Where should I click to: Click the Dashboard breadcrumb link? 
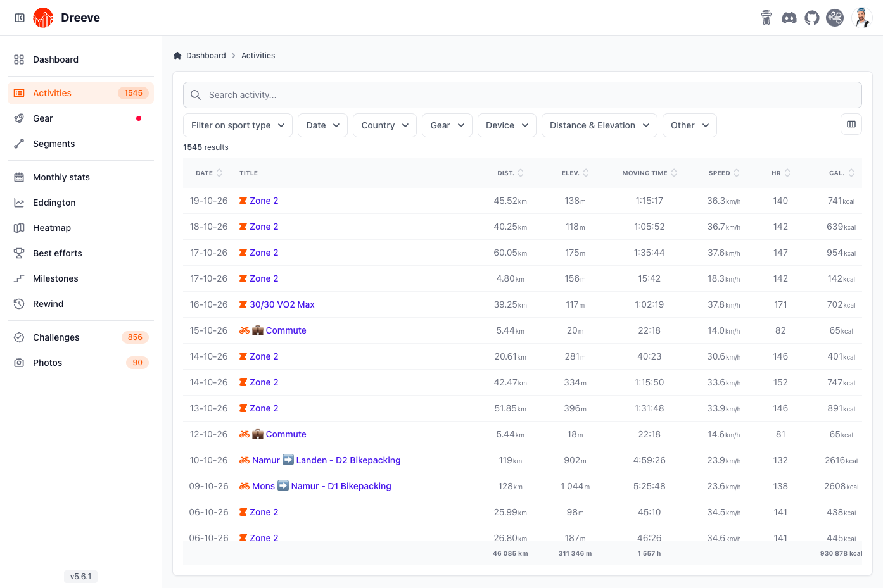pyautogui.click(x=206, y=56)
